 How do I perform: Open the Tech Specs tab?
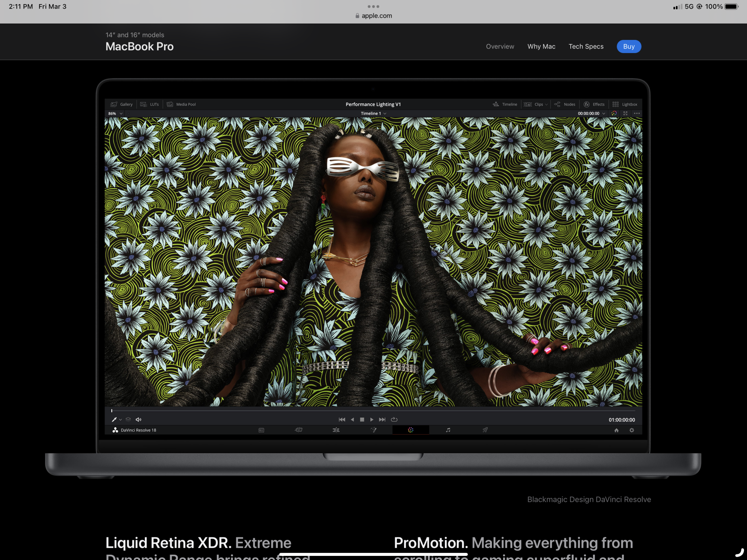586,46
